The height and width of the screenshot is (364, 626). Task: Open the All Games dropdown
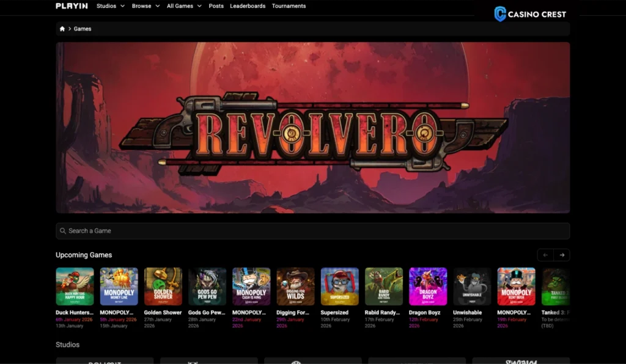[x=184, y=6]
